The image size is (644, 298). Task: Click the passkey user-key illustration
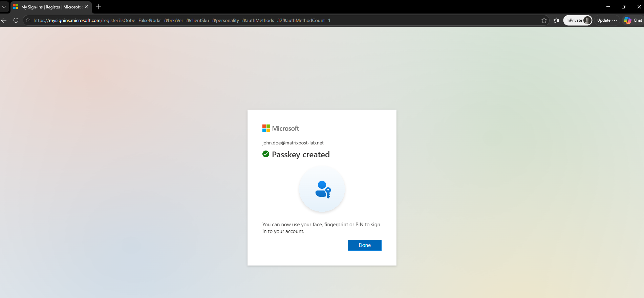tap(322, 189)
